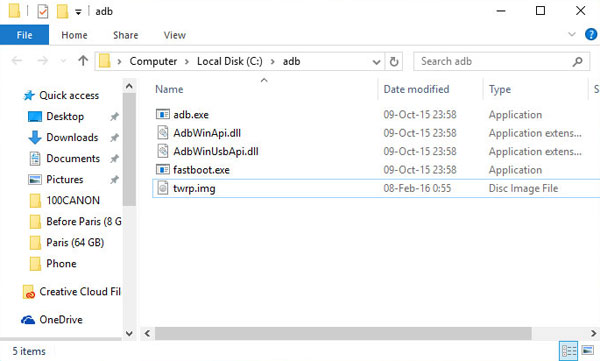Go up one folder with Up arrow
The image size is (600, 361).
83,60
